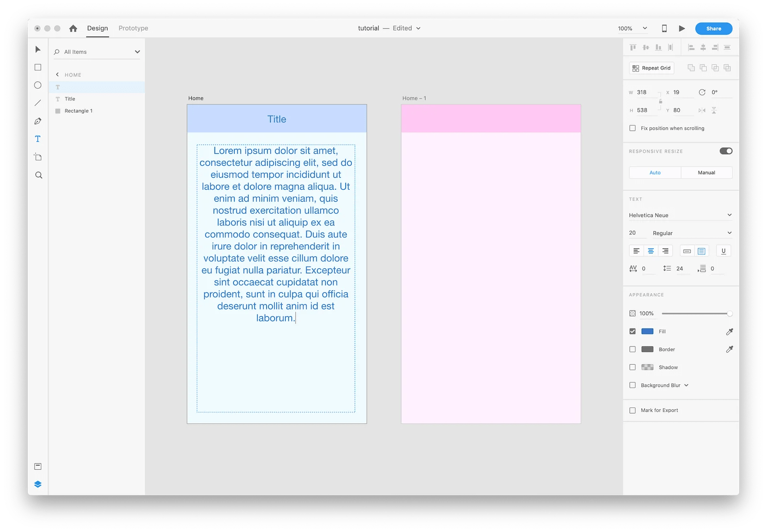Toggle the Layers panel icon
Image resolution: width=767 pixels, height=532 pixels.
click(38, 484)
